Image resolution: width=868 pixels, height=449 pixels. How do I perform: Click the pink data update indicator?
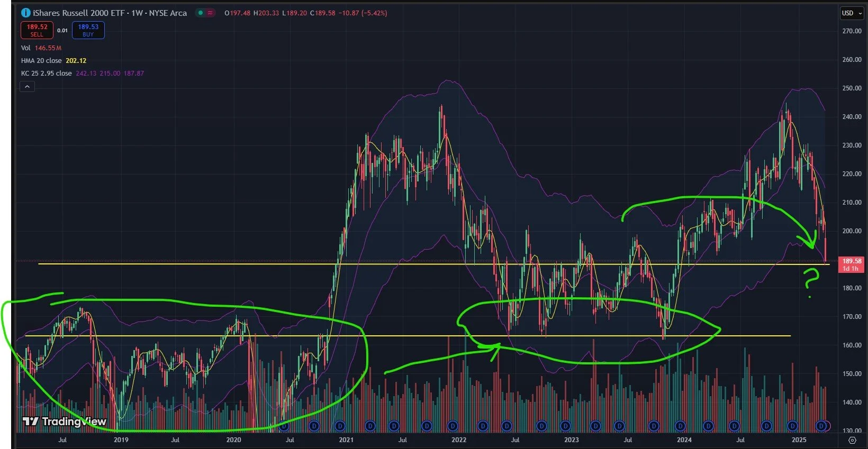pyautogui.click(x=210, y=13)
